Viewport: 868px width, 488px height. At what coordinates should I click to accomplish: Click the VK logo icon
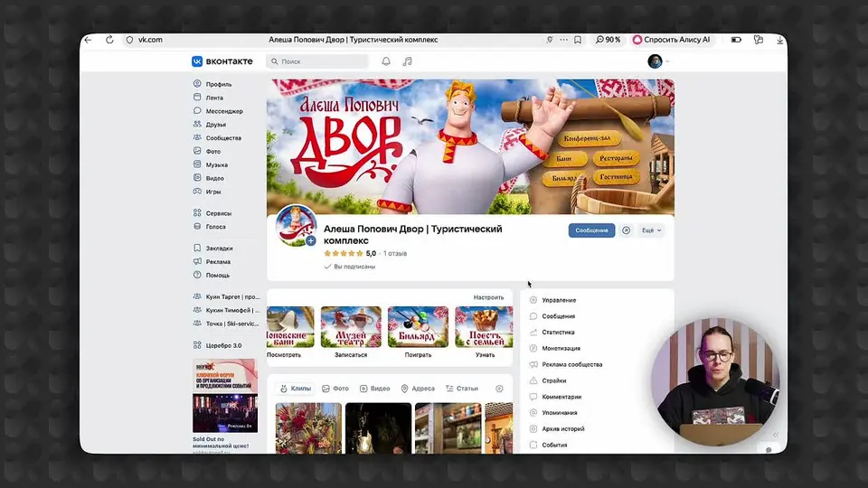(x=197, y=61)
